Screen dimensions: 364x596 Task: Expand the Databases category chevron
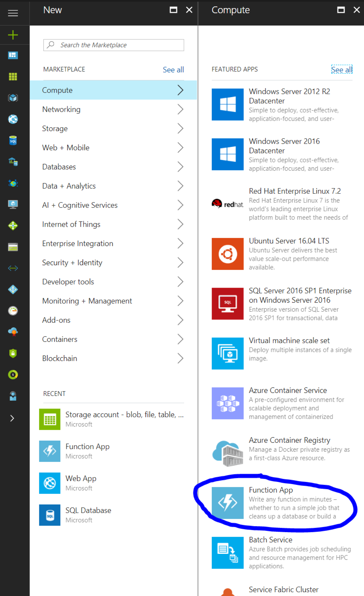point(180,167)
